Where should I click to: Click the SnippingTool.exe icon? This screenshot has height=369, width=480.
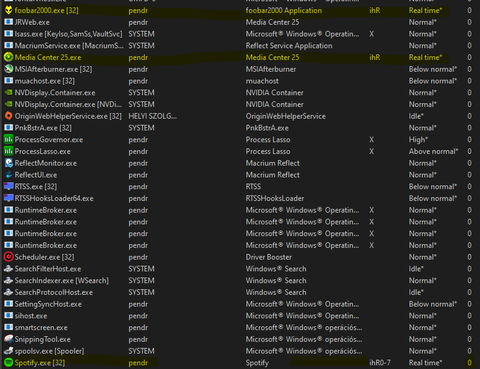tap(8, 339)
